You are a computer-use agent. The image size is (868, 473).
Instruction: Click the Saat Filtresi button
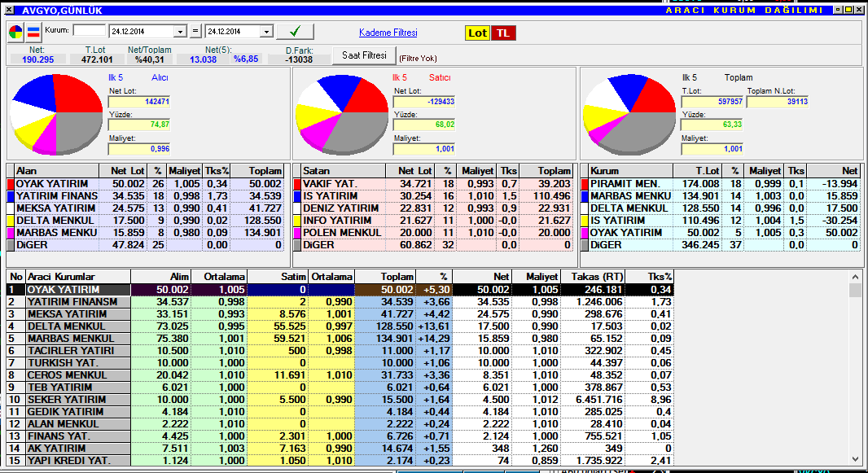[364, 55]
